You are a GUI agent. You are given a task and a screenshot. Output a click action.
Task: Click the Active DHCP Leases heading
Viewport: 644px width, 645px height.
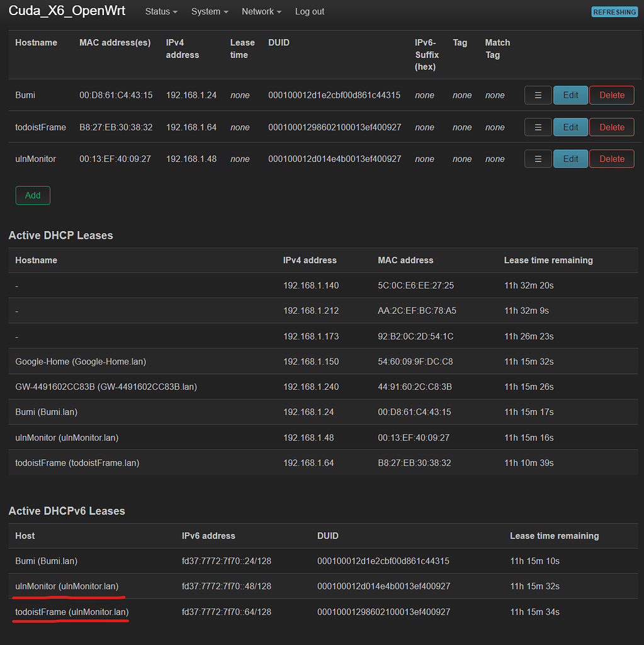(x=60, y=235)
